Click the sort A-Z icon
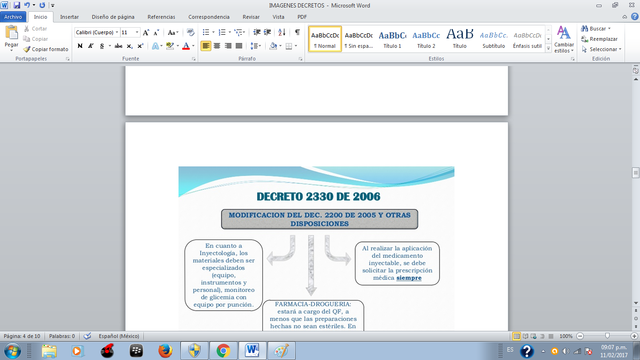The width and height of the screenshot is (640, 360). click(282, 32)
